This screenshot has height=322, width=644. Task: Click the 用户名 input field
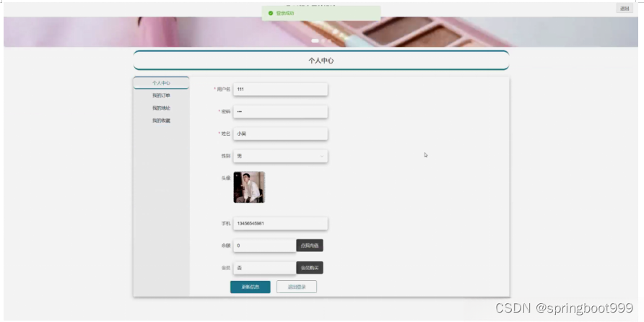(x=281, y=89)
